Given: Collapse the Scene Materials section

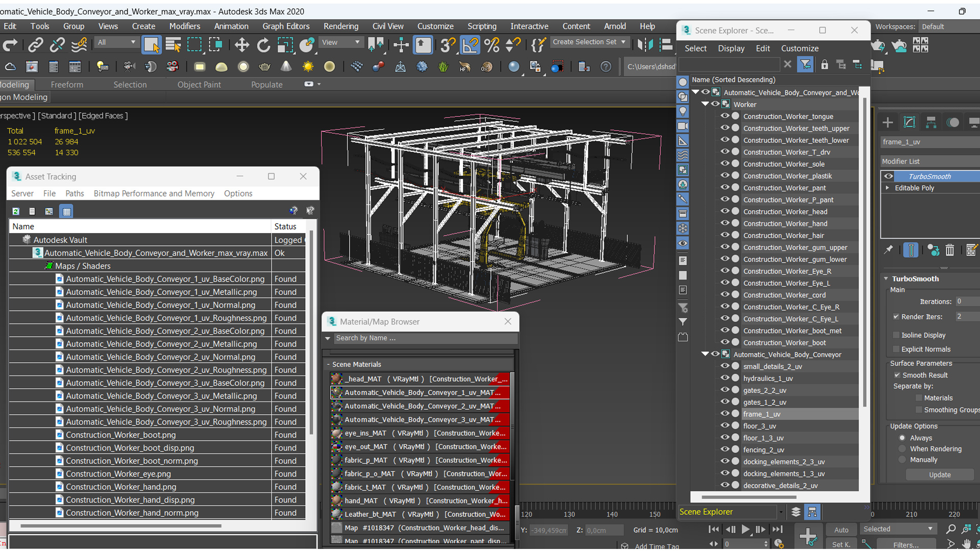Looking at the screenshot, I should tap(328, 364).
